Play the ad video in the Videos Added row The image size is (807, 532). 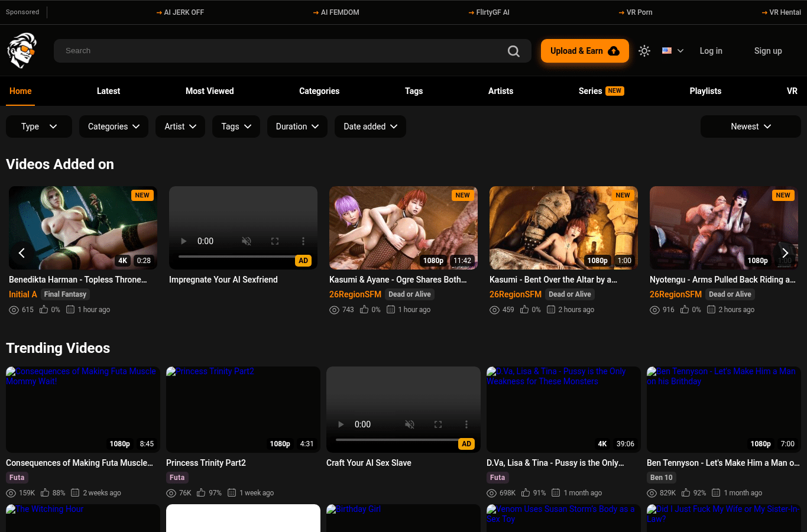coord(183,241)
